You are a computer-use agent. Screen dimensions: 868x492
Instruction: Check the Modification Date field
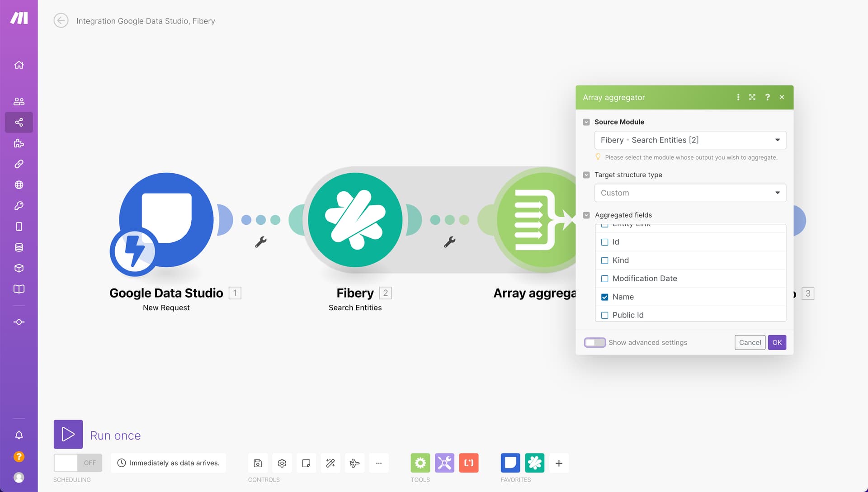(x=605, y=279)
